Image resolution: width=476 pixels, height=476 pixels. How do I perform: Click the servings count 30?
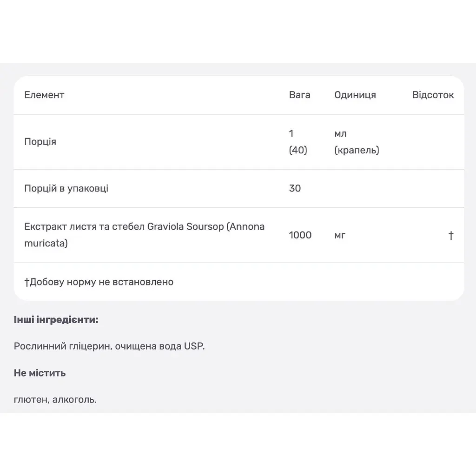(x=295, y=189)
